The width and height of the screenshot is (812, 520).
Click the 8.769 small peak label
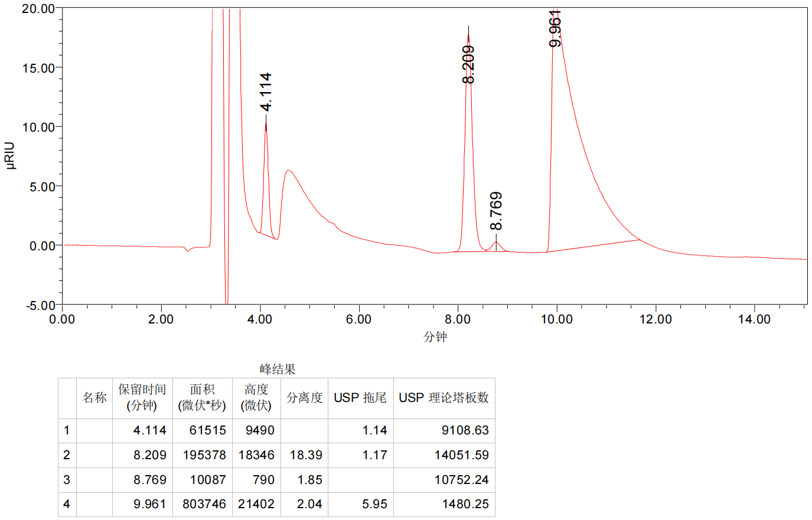496,211
